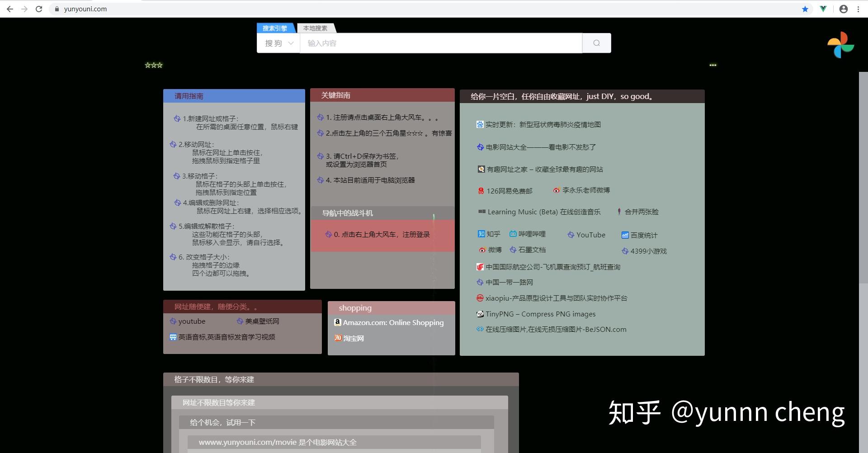Click the three stars icon
868x453 pixels.
(x=154, y=65)
